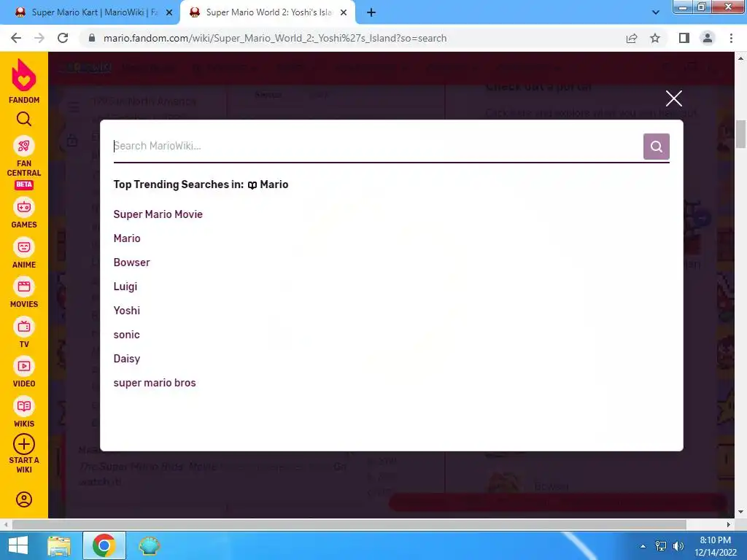The image size is (747, 560).
Task: Go back to the previous page
Action: pyautogui.click(x=16, y=38)
